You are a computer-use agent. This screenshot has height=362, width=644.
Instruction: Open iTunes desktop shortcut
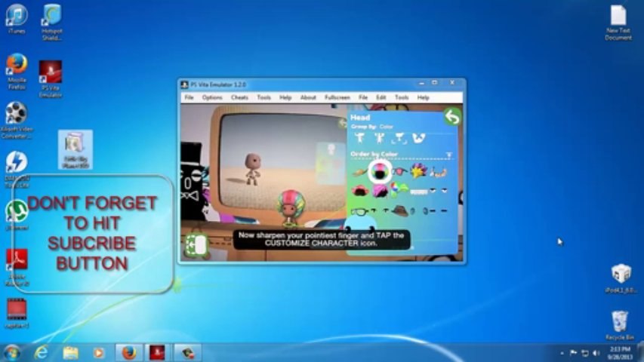tap(17, 19)
